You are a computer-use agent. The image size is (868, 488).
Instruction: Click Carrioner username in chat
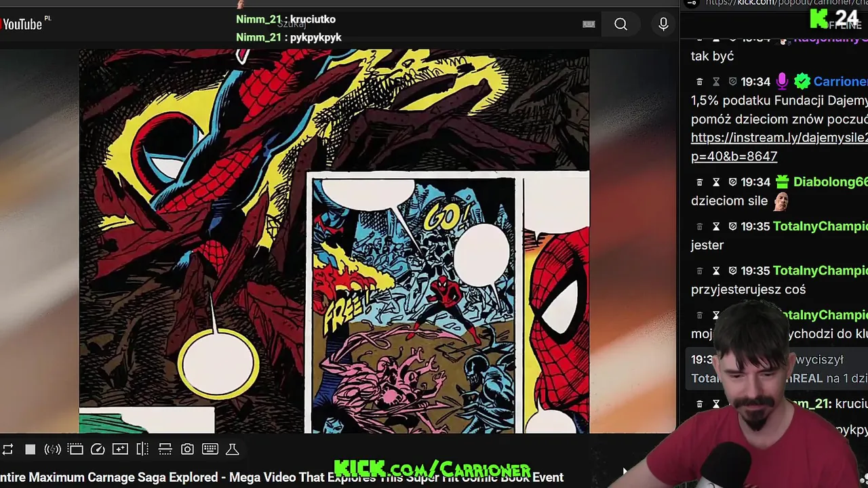(x=840, y=81)
